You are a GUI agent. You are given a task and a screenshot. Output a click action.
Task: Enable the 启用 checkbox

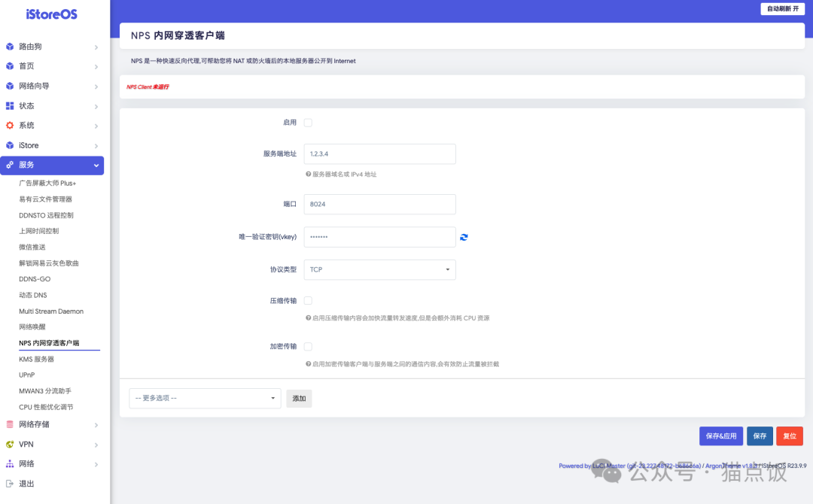pyautogui.click(x=308, y=122)
